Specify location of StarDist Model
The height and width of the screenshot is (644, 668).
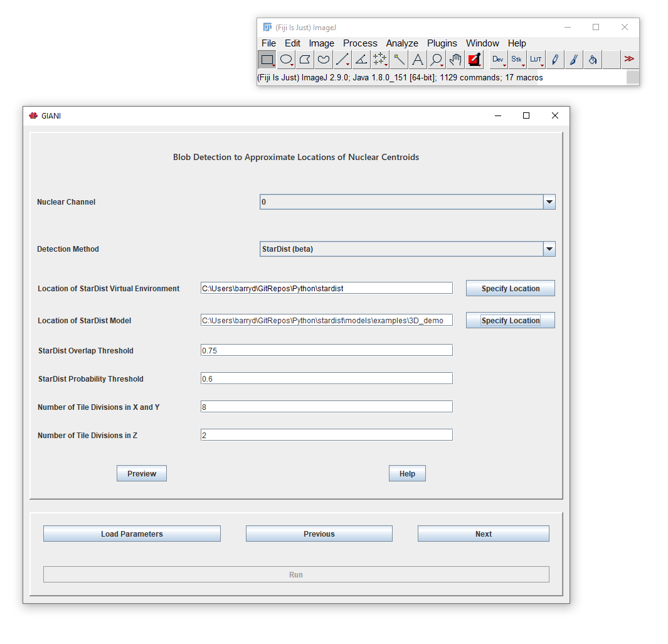511,321
